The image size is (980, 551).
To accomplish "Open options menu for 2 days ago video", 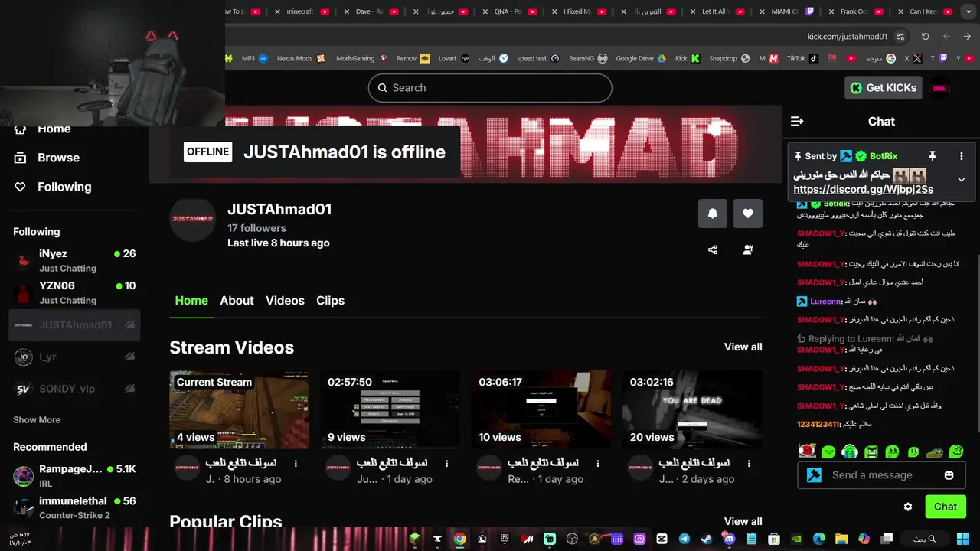I will (x=749, y=463).
